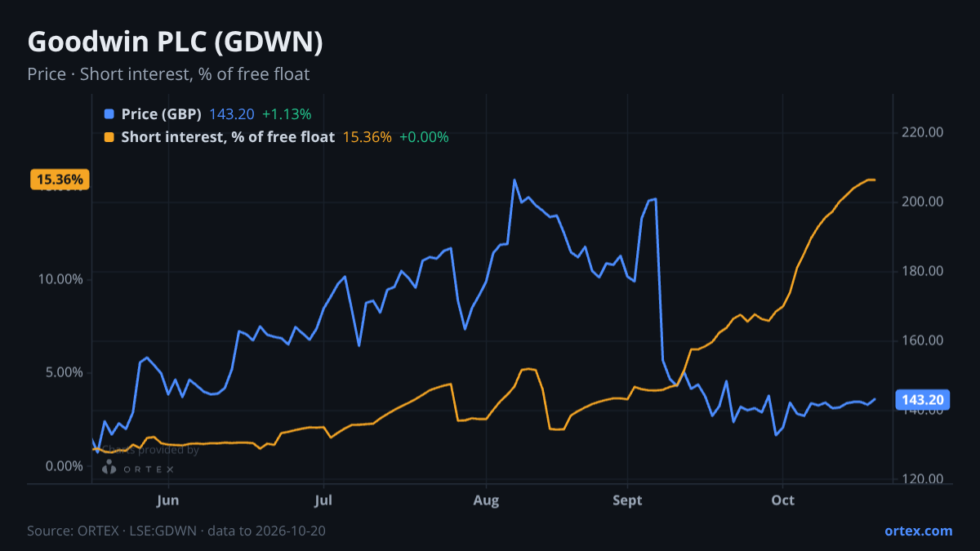Select the Short interest, % of free float legend label
The height and width of the screenshot is (551, 980).
tap(228, 137)
